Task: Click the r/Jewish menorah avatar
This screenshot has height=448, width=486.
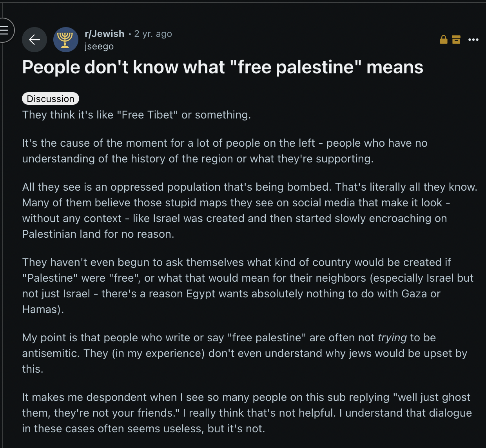Action: pyautogui.click(x=66, y=40)
